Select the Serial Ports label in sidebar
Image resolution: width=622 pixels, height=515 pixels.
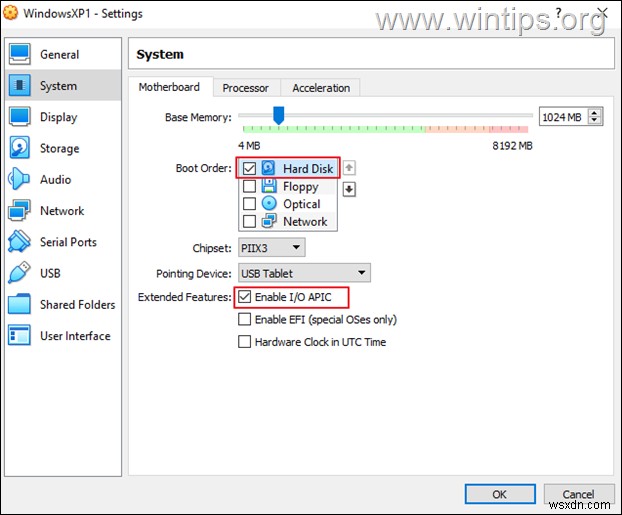(x=68, y=242)
